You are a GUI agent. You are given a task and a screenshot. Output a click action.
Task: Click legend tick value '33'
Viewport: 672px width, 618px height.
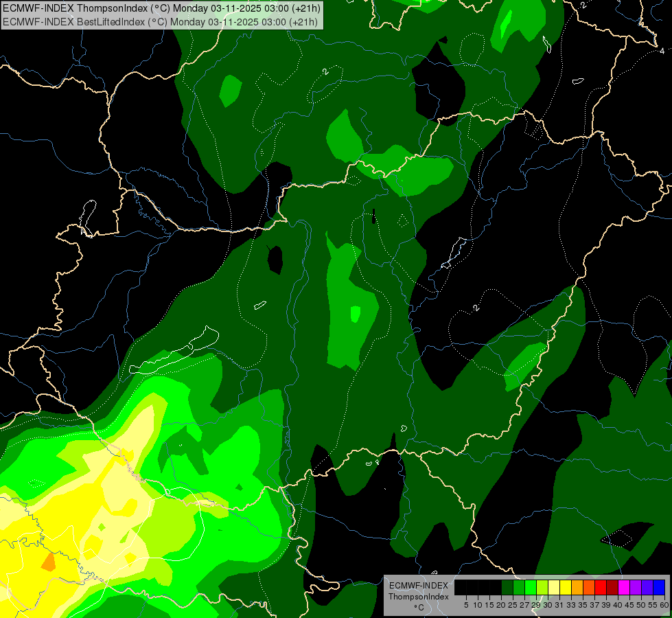click(571, 605)
